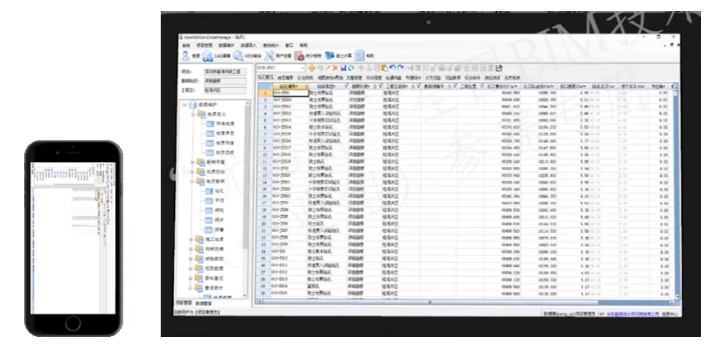Click the blue earthwork calculation icon
The height and width of the screenshot is (361, 724).
(x=330, y=56)
